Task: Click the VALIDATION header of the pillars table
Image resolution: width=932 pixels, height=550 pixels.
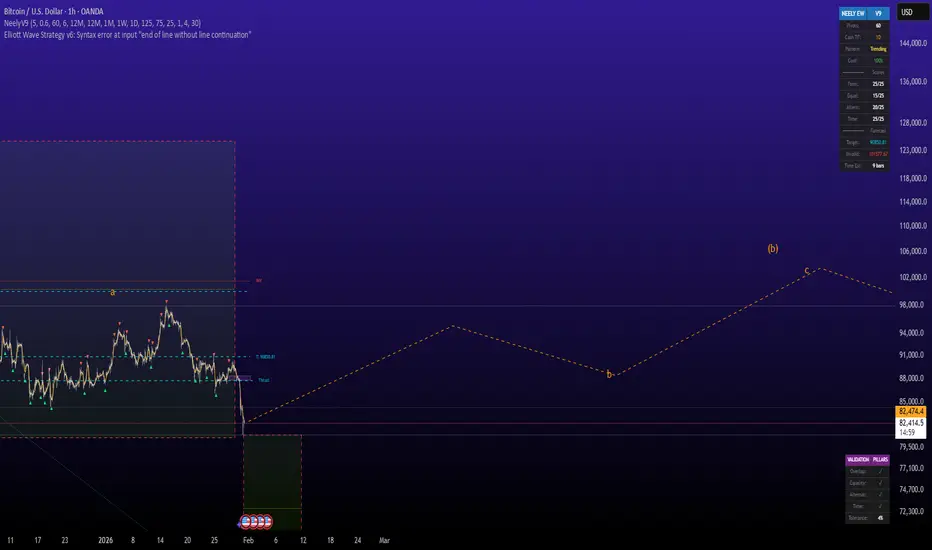Action: pyautogui.click(x=859, y=458)
